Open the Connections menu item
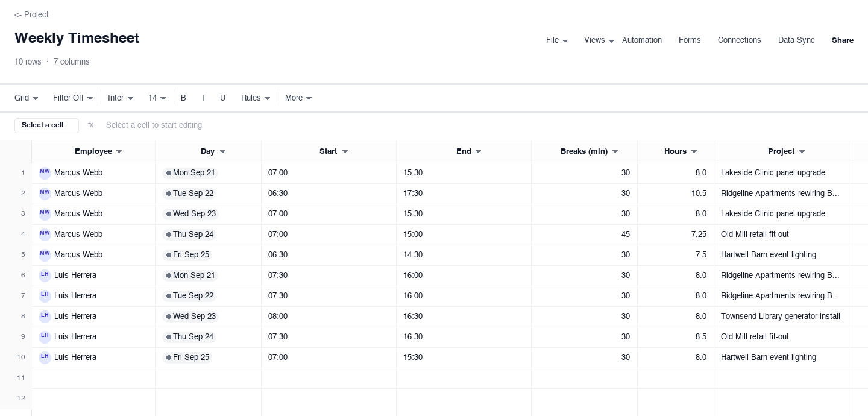The height and width of the screenshot is (416, 868). [739, 40]
